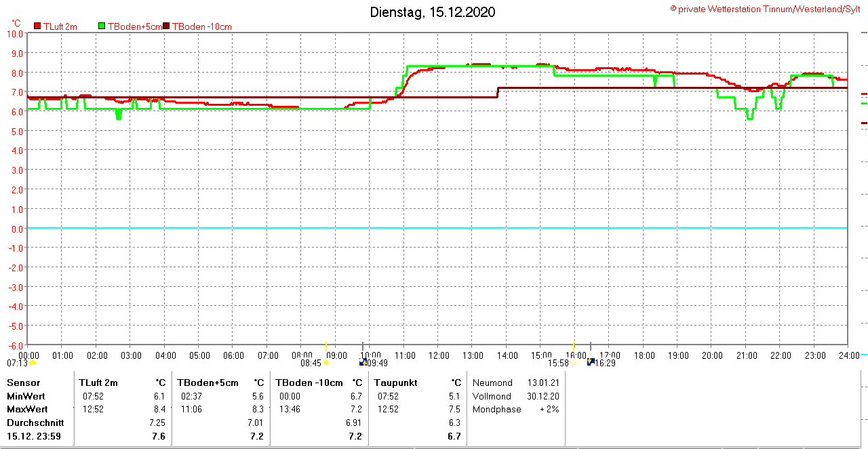Viewport: 868px width, 449px height.
Task: Click the red TLuft 2m legend swatch
Action: (38, 26)
